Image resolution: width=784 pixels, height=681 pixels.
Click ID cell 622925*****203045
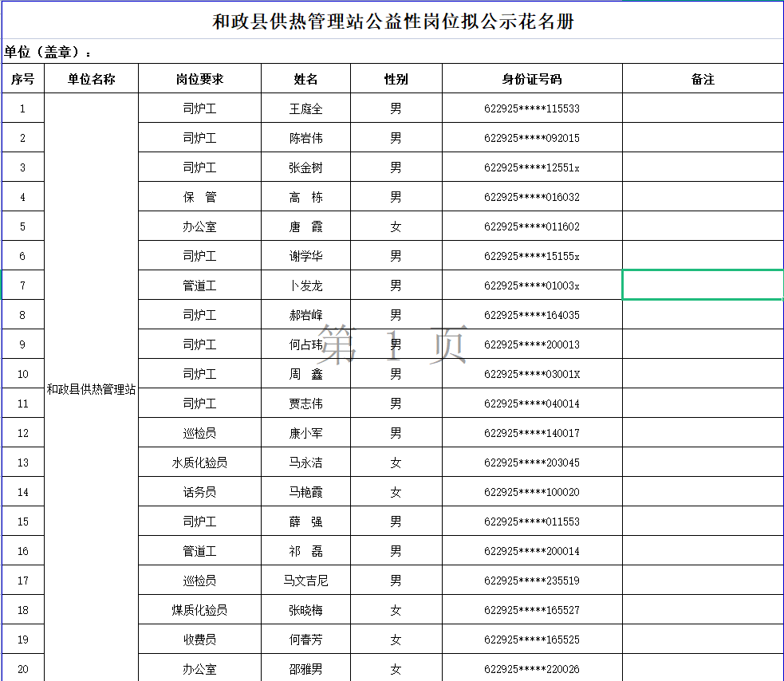532,462
